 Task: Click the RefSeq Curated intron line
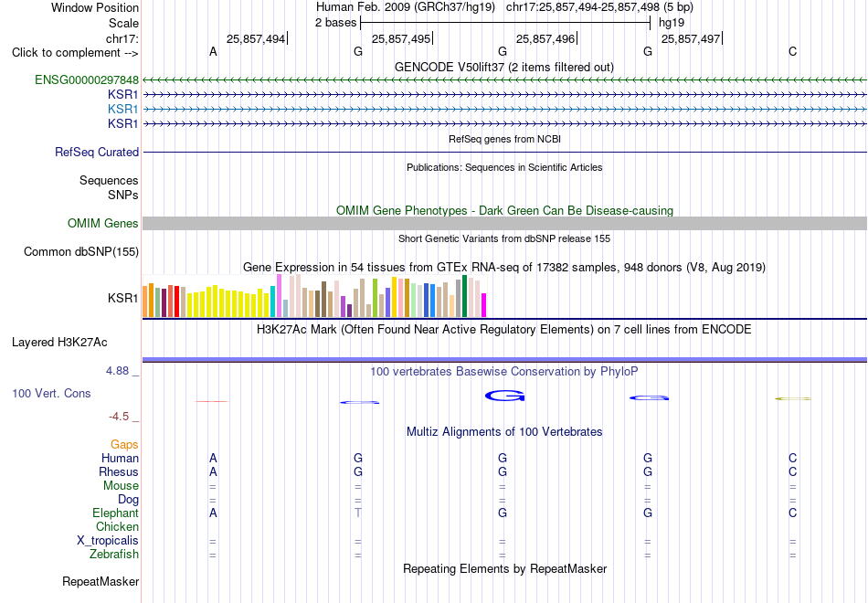click(x=504, y=153)
